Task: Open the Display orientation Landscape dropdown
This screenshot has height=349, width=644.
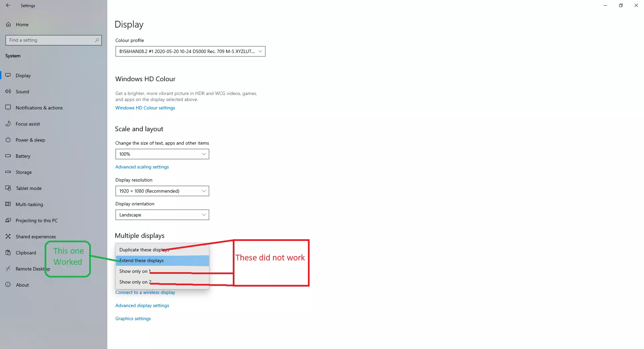Action: click(x=162, y=215)
